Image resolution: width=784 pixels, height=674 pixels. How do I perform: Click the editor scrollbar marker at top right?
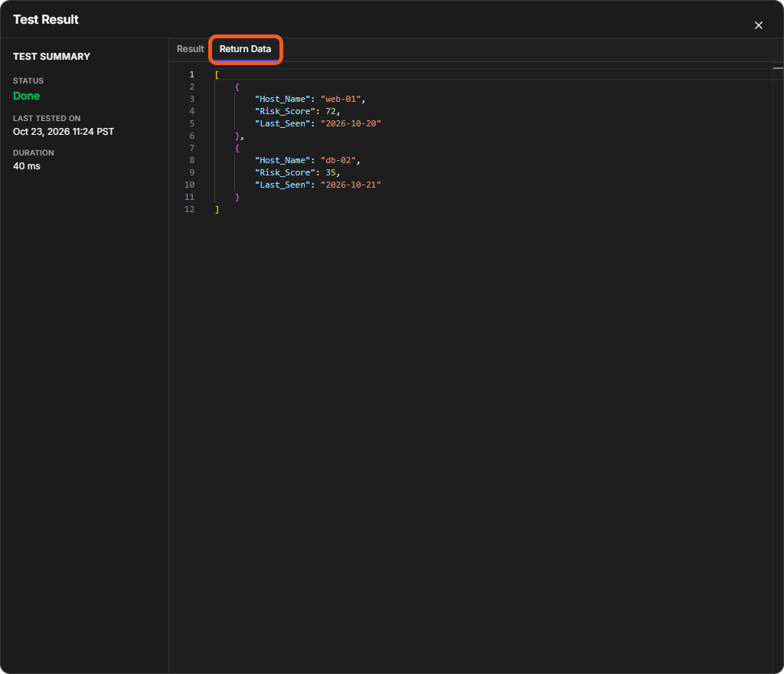click(x=778, y=67)
